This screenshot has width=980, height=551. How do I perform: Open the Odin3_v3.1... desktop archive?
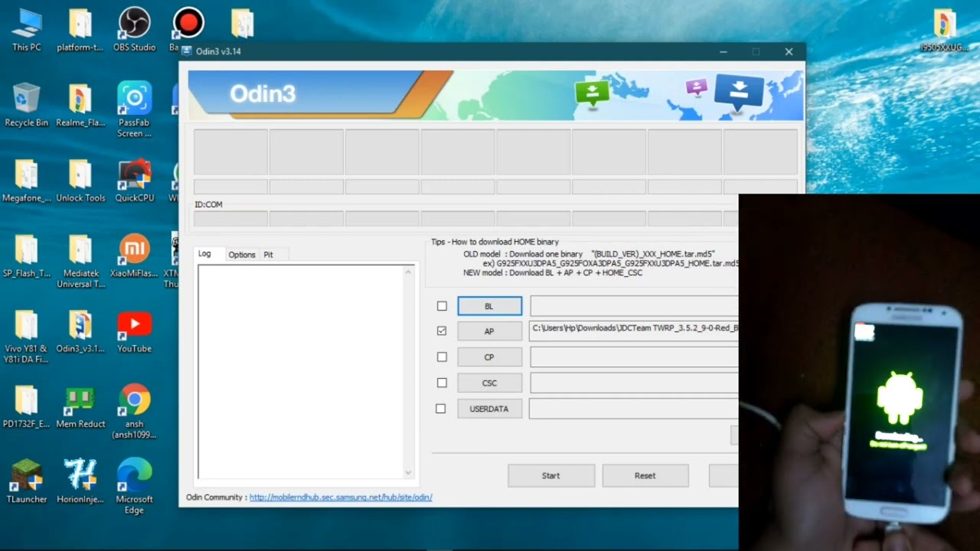[80, 331]
